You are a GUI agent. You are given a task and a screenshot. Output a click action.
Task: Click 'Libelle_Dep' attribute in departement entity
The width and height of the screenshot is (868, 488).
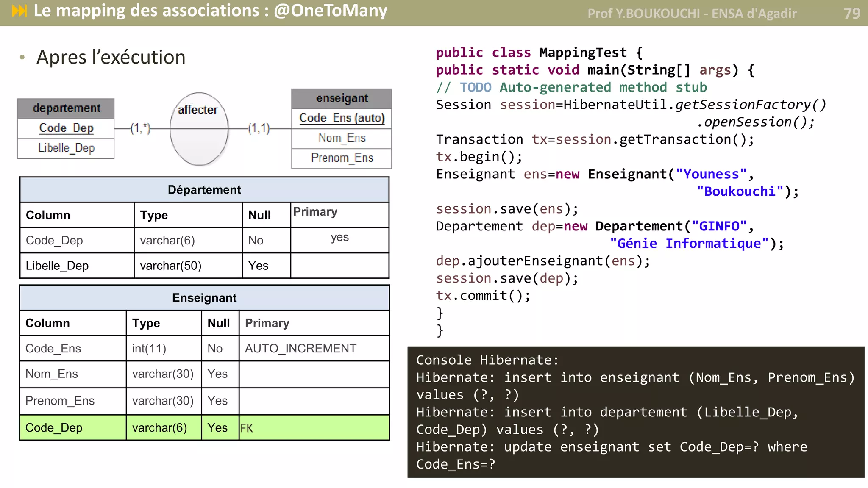[x=66, y=148]
